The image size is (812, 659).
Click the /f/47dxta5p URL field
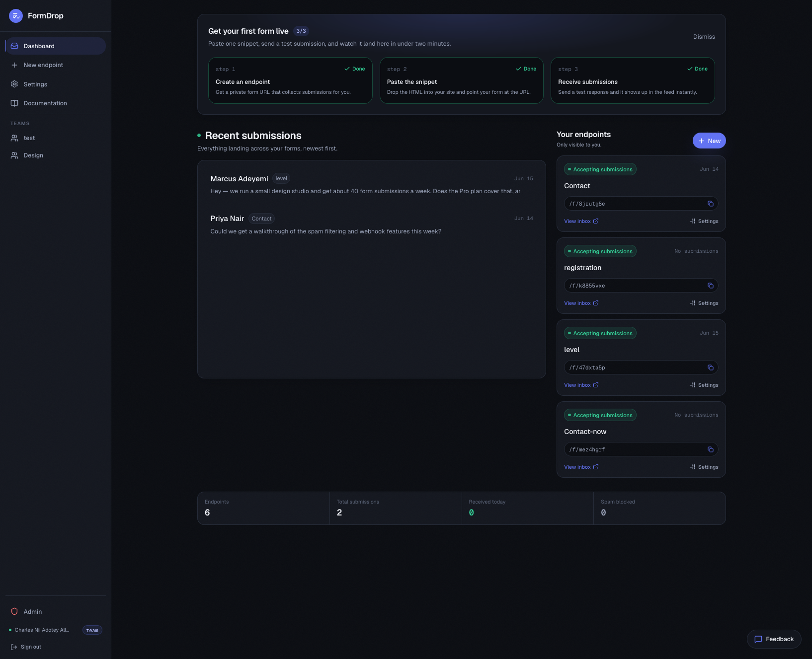coord(641,368)
